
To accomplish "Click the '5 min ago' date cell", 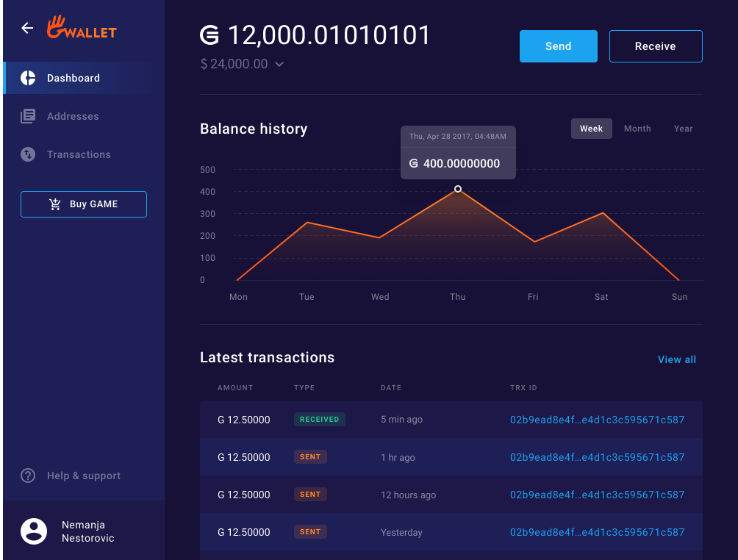I will pos(401,420).
